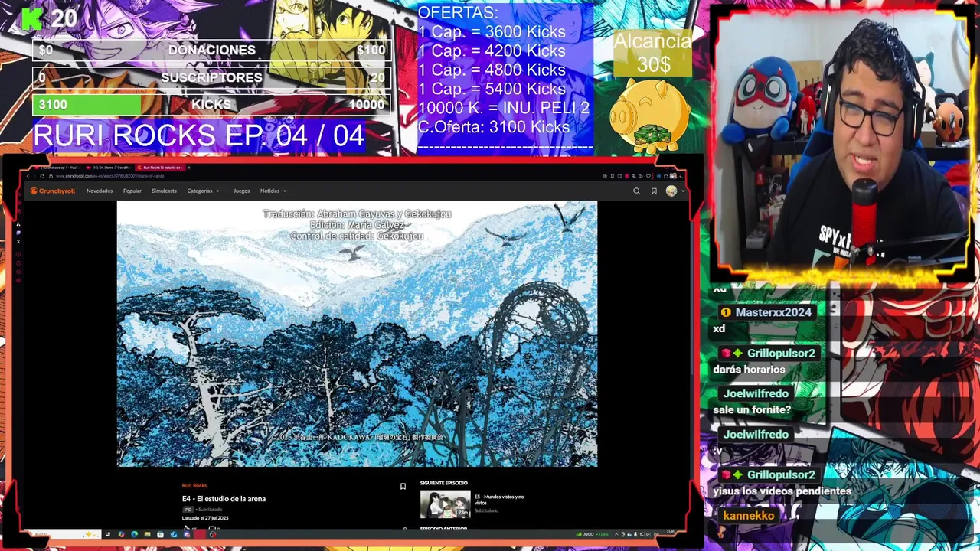This screenshot has width=980, height=551.
Task: Open a new browser tab with plus button
Action: click(x=189, y=168)
